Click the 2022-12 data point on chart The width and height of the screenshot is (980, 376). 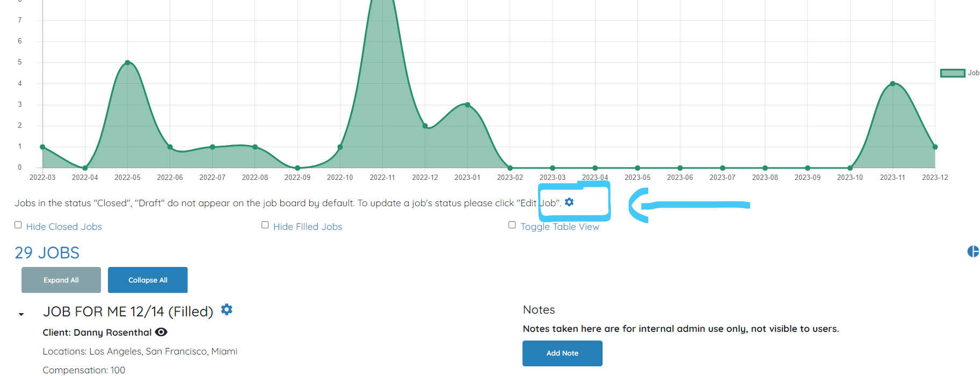click(x=425, y=126)
